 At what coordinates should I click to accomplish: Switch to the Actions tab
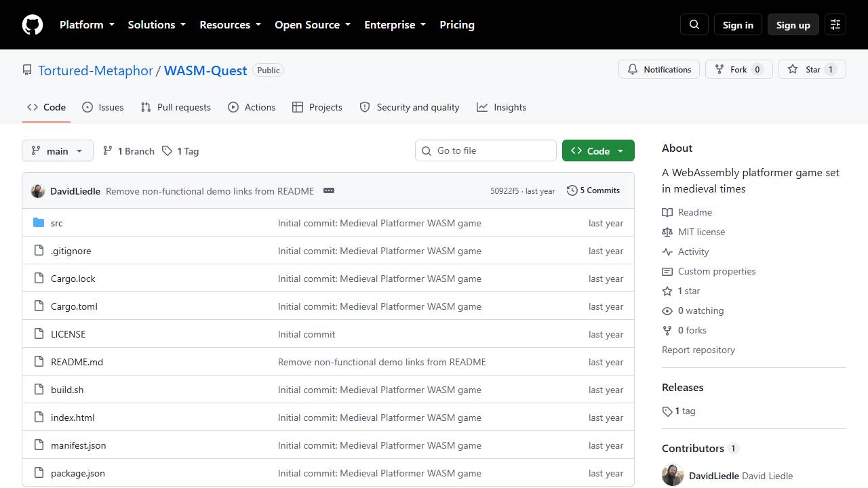(x=252, y=107)
